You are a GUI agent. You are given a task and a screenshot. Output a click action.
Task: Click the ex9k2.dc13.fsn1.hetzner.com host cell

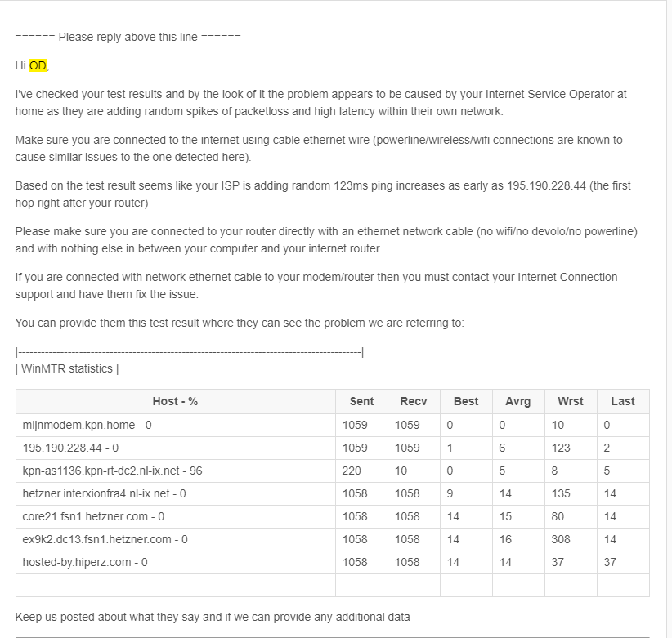coord(175,539)
